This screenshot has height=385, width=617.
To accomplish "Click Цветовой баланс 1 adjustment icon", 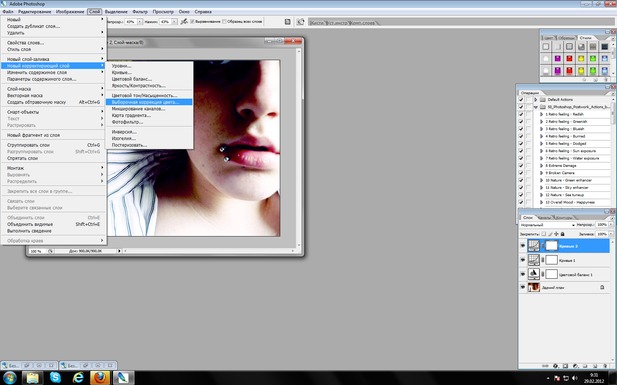I will click(x=534, y=274).
